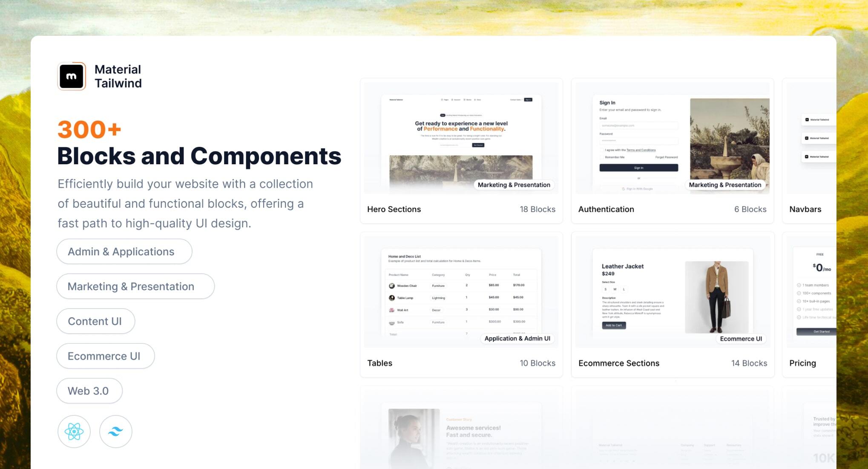Open the Content UI category

(x=95, y=320)
